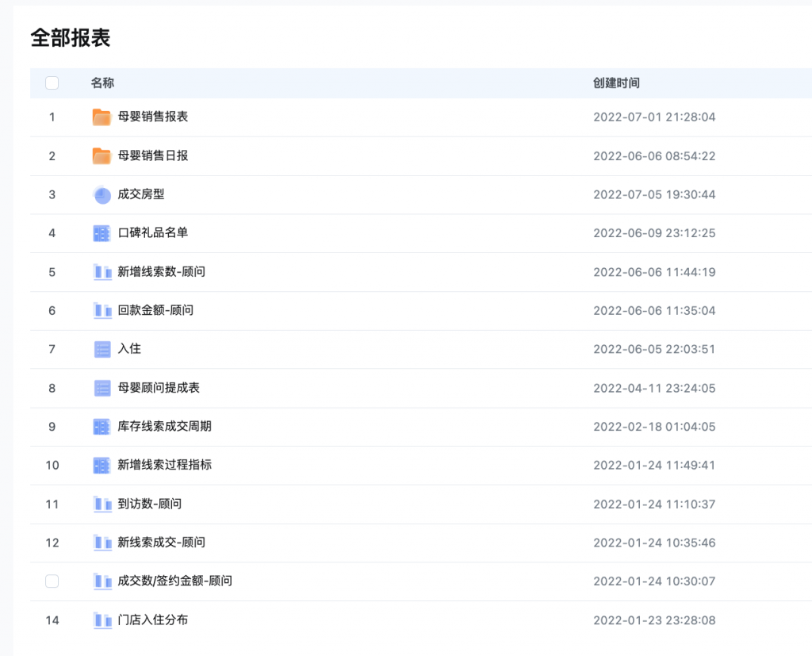
Task: Click the table icon beside 口碑礼品名单
Action: coord(101,233)
